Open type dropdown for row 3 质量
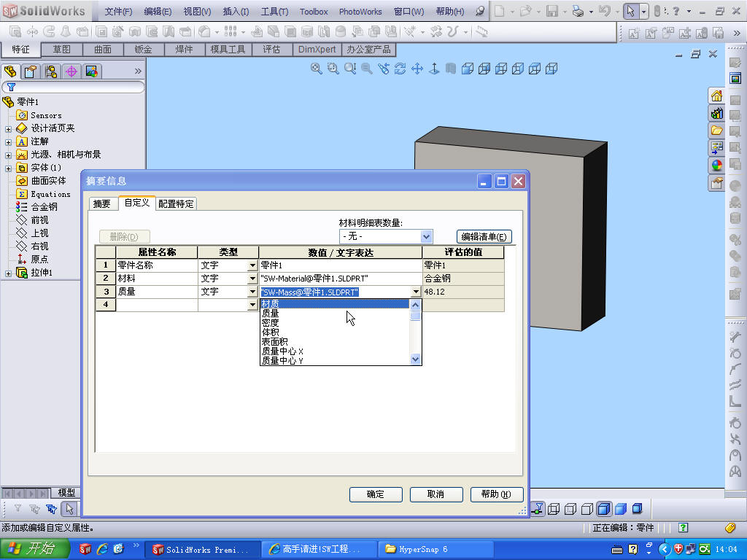 point(252,292)
